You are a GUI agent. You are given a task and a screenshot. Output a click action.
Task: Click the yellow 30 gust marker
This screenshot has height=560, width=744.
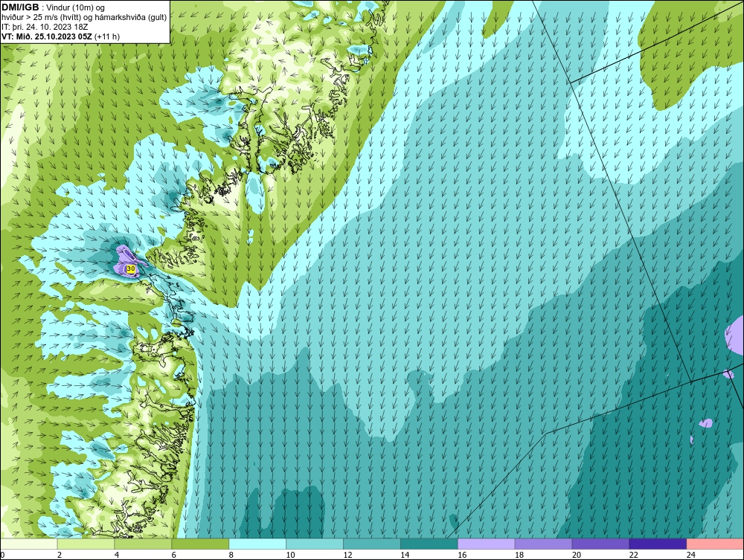click(x=131, y=269)
